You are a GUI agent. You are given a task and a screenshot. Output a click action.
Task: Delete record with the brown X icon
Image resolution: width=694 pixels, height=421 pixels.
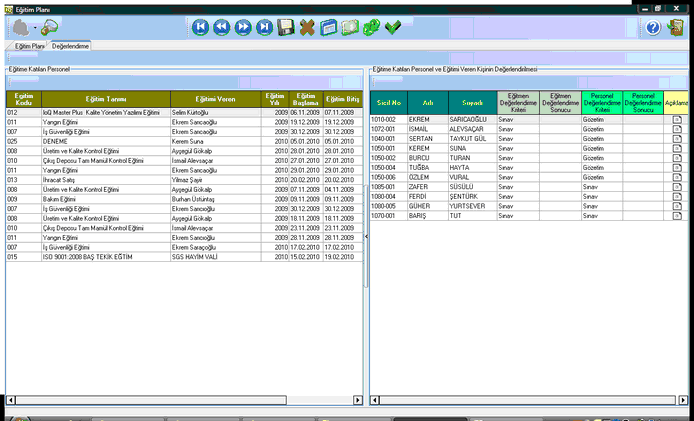(307, 27)
